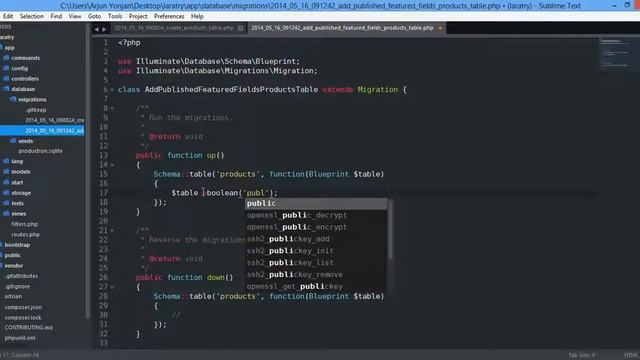This screenshot has height=360, width=640.
Task: Close the create_products_table.php tab
Action: [240, 28]
